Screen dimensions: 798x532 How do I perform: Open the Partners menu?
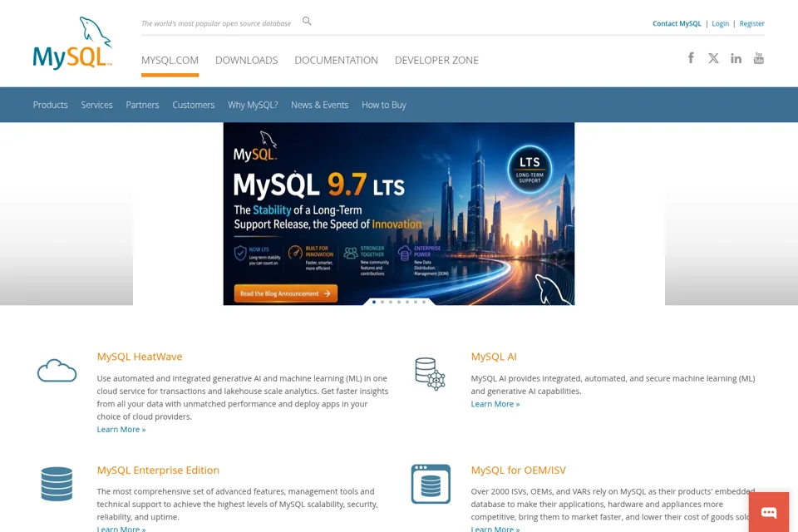click(142, 105)
